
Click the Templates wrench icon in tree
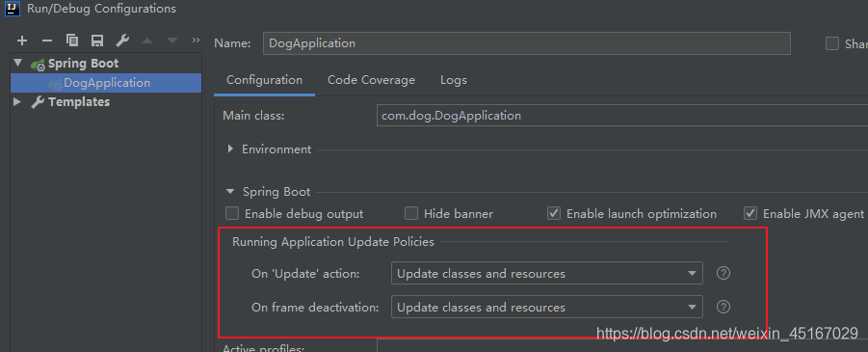point(38,102)
